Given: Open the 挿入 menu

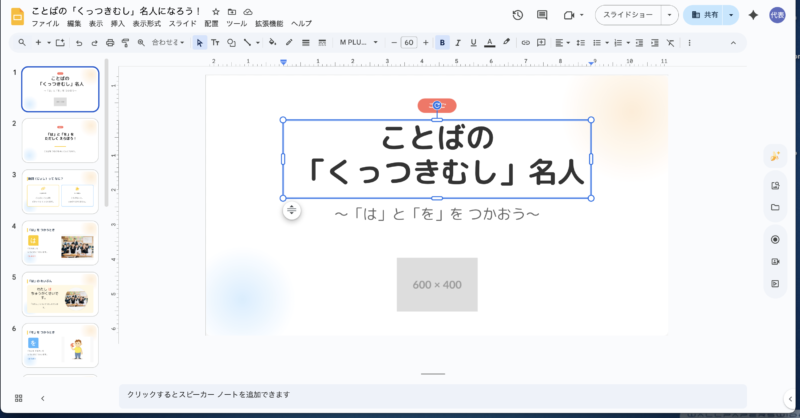Looking at the screenshot, I should coord(118,23).
